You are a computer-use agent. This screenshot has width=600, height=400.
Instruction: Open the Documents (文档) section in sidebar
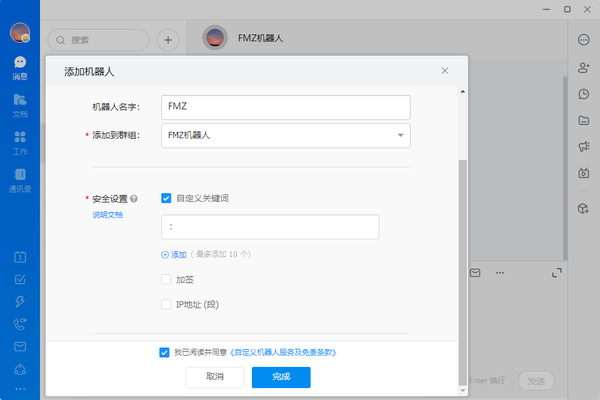click(x=20, y=103)
